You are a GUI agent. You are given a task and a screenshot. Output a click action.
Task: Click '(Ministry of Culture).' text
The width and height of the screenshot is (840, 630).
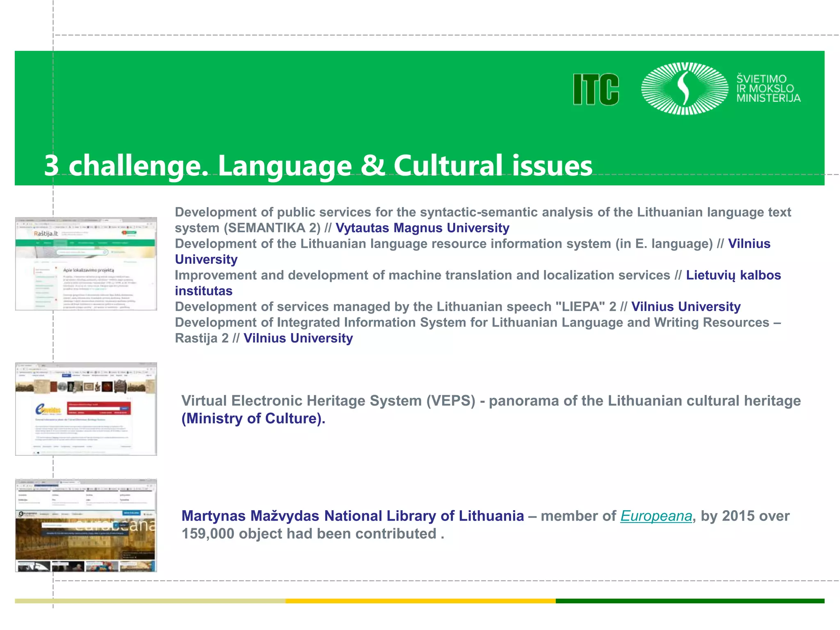click(253, 418)
